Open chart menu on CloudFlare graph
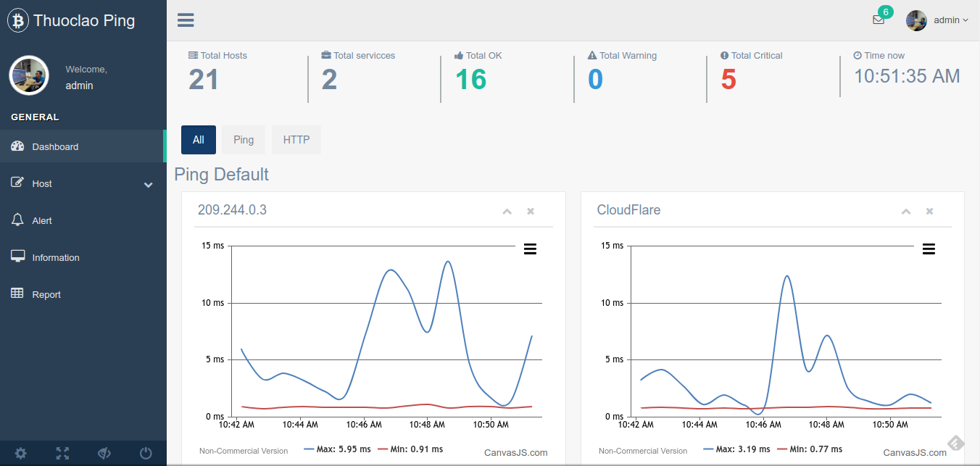 [x=929, y=249]
